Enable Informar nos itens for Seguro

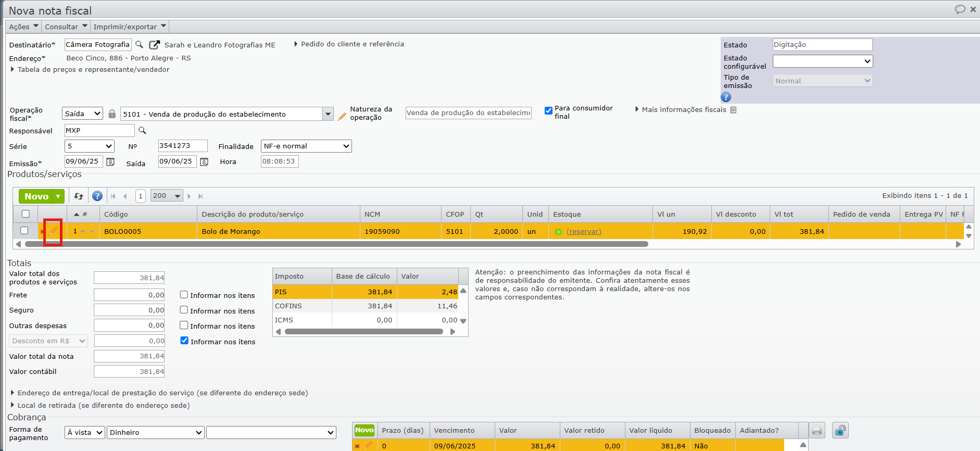pos(184,310)
